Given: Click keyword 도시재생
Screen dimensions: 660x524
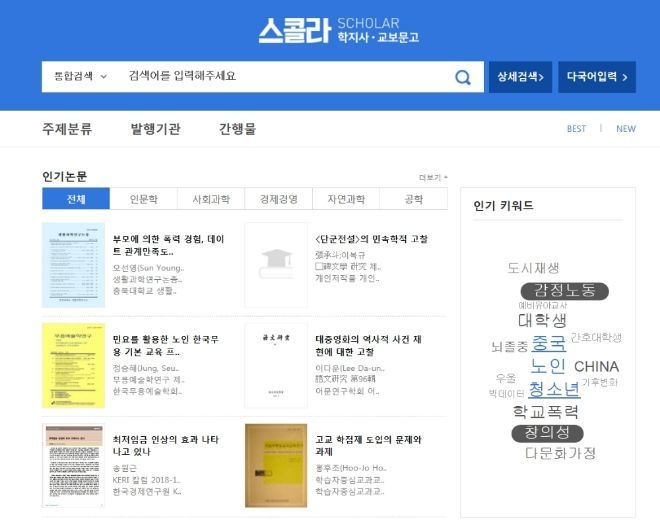Looking at the screenshot, I should click(x=533, y=268).
